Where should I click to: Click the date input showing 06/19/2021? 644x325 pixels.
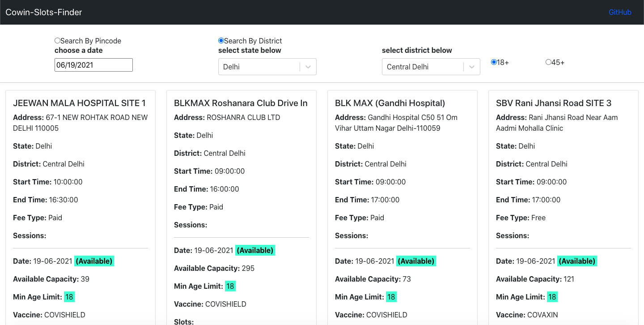coord(93,65)
